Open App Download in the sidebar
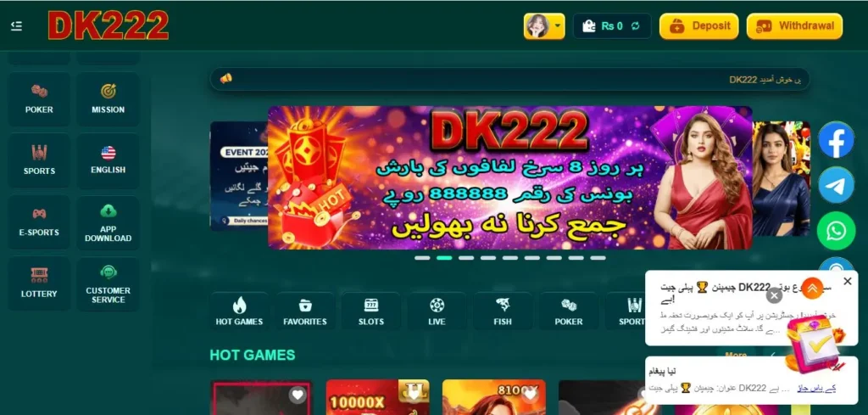Image resolution: width=868 pixels, height=415 pixels. (108, 222)
